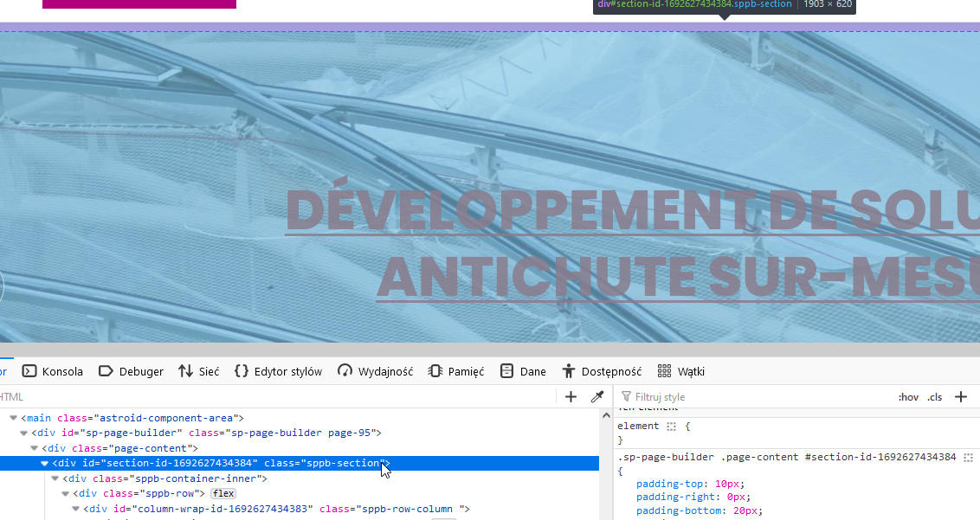Toggle the flex overlay badge on sppb-row
Viewport: 980px width, 520px height.
coord(223,493)
